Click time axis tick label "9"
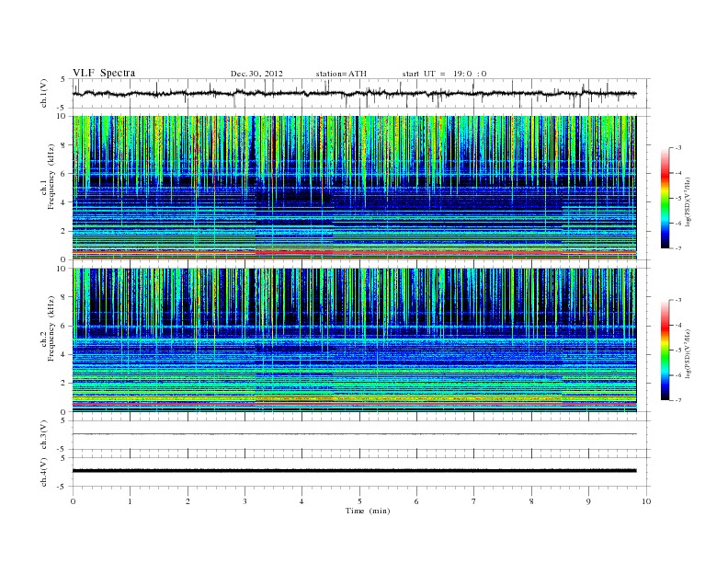This screenshot has width=728, height=563. click(588, 501)
